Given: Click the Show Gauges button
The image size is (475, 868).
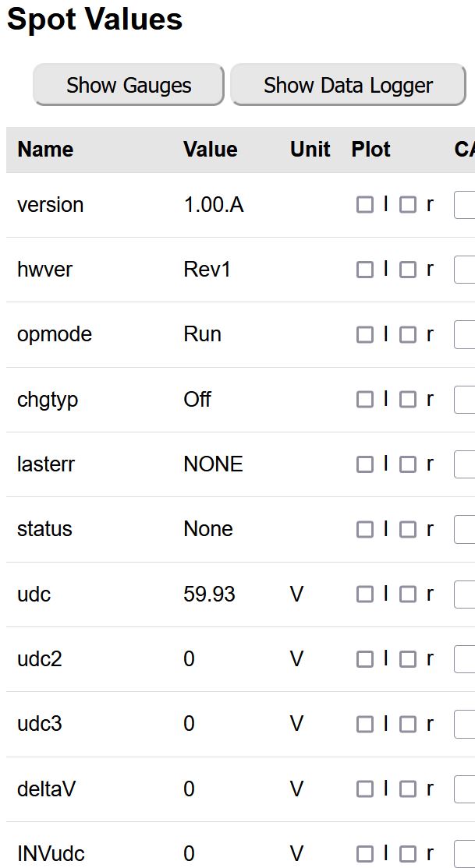Looking at the screenshot, I should [x=129, y=85].
